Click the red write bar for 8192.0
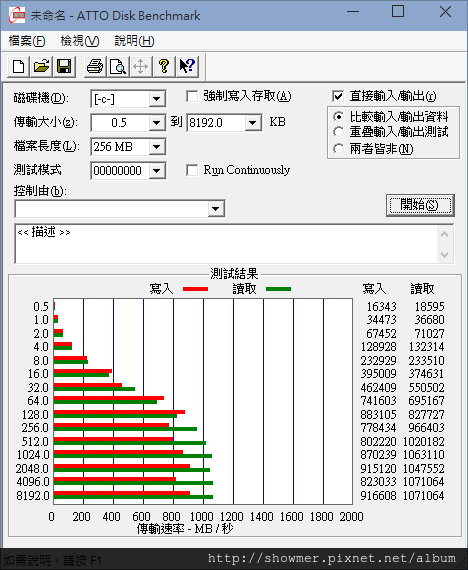468x570 pixels. tap(122, 493)
